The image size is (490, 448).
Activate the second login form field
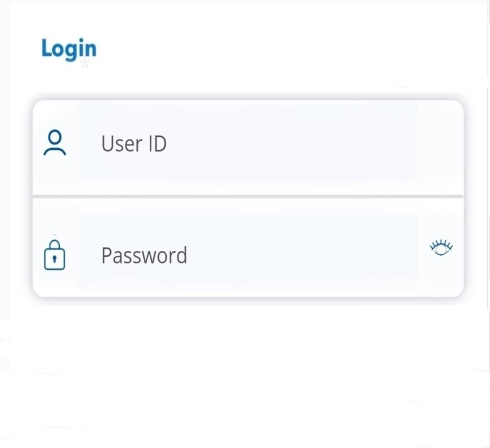pos(249,255)
